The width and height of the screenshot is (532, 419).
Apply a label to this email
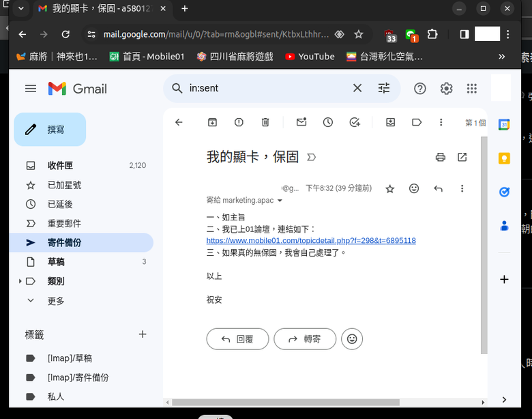pos(417,122)
